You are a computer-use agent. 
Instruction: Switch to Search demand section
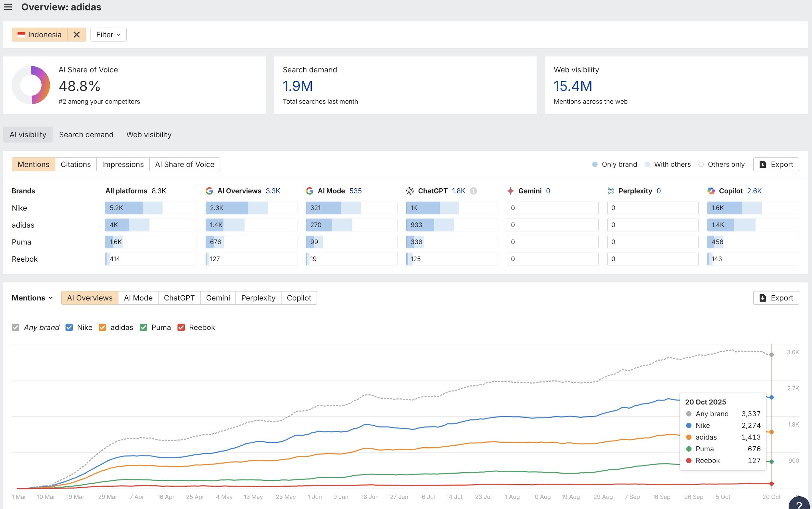86,135
